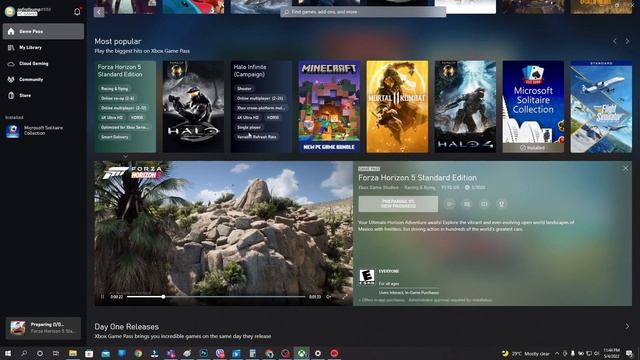Mute the trailer volume icon
640x360 pixels.
pyautogui.click(x=329, y=297)
